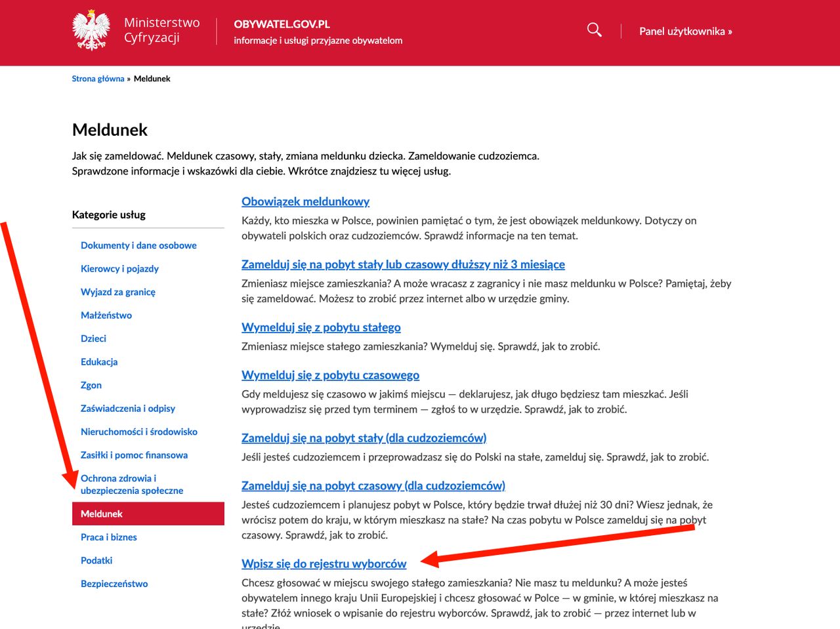840x629 pixels.
Task: Open Wymelduj się z pobytu stałego link
Action: coord(321,327)
